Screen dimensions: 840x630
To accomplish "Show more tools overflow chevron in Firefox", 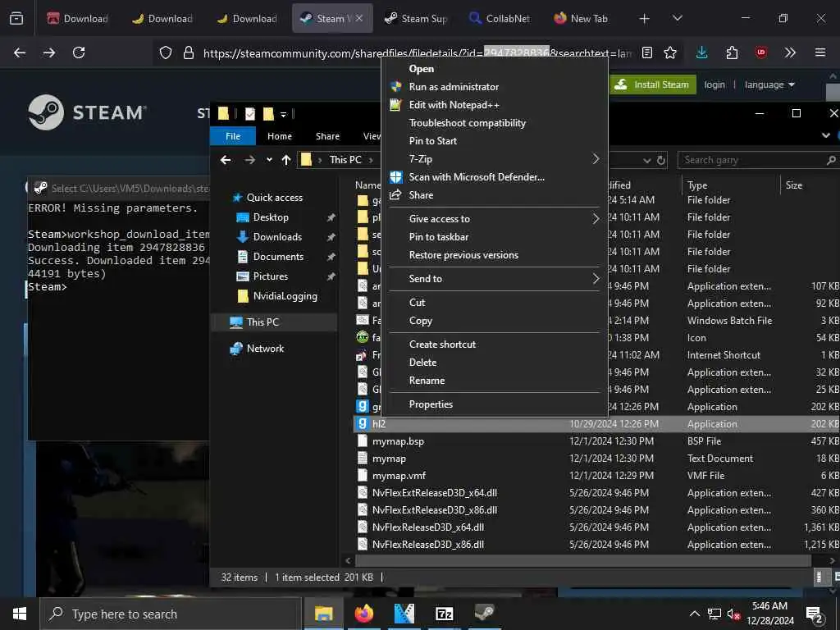I will 790,52.
